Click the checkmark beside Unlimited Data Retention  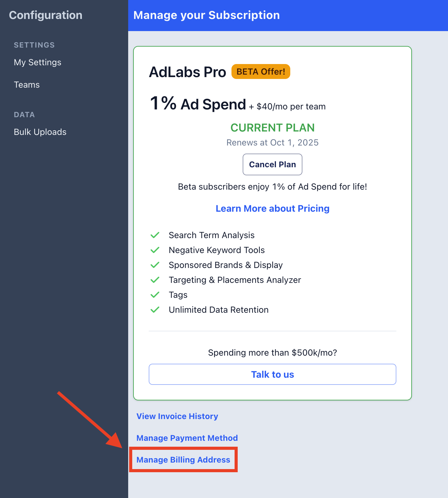(155, 310)
